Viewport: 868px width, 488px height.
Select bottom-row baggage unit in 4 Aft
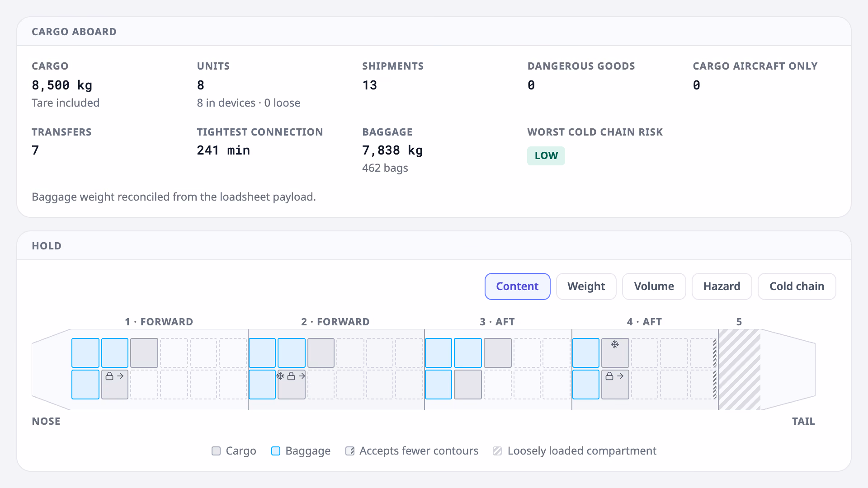[586, 385]
